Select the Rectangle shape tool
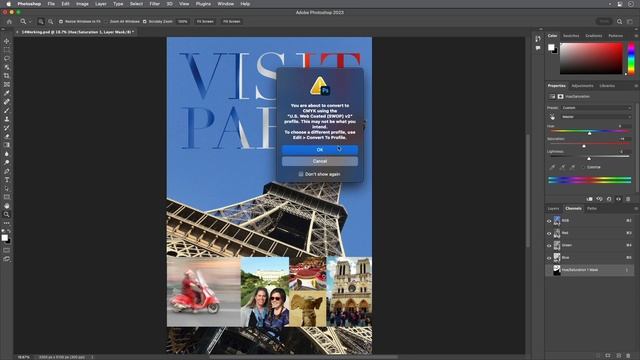 [x=7, y=197]
